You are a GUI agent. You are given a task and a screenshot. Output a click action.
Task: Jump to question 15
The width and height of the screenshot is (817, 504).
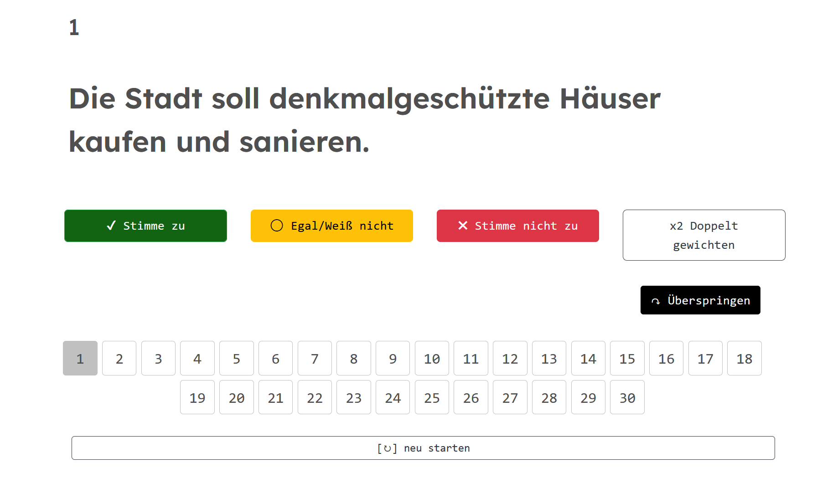627,359
